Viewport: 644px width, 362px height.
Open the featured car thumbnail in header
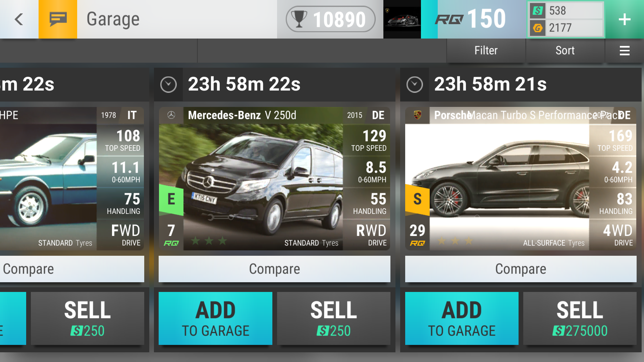click(402, 19)
